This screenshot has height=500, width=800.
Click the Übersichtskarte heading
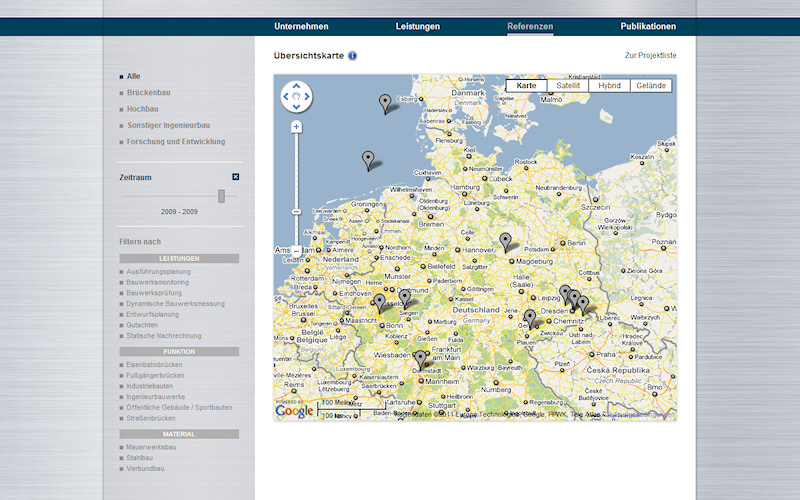pyautogui.click(x=309, y=56)
